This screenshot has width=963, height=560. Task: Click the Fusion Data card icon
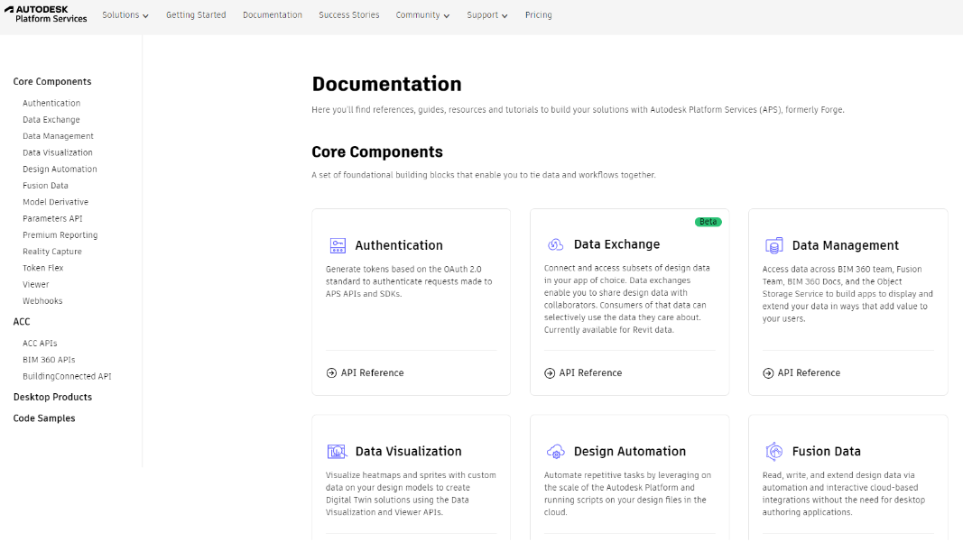[x=773, y=452]
